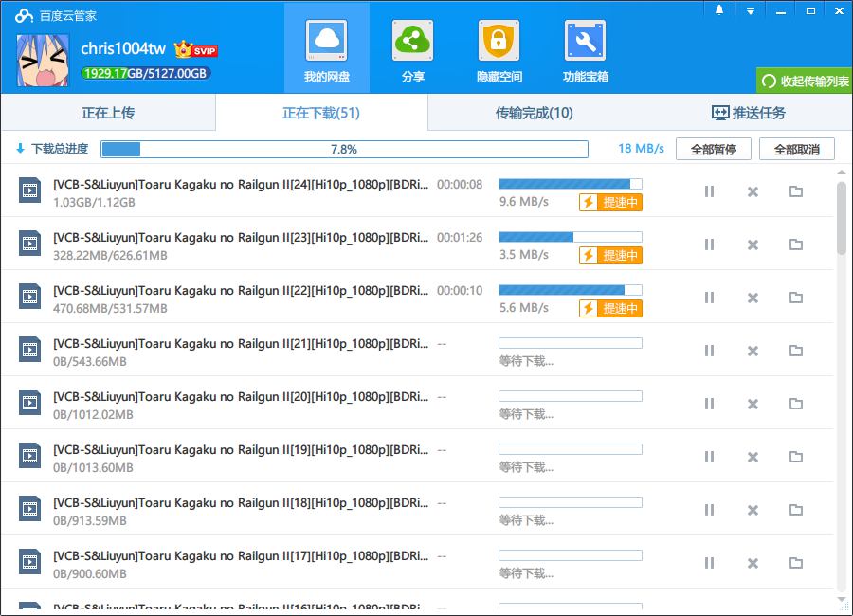Open the 分享 share section
The width and height of the screenshot is (853, 616).
pyautogui.click(x=413, y=50)
